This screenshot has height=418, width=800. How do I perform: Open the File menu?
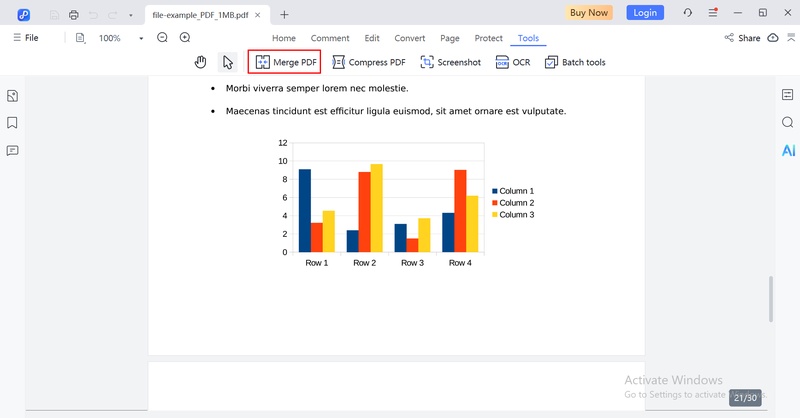25,38
